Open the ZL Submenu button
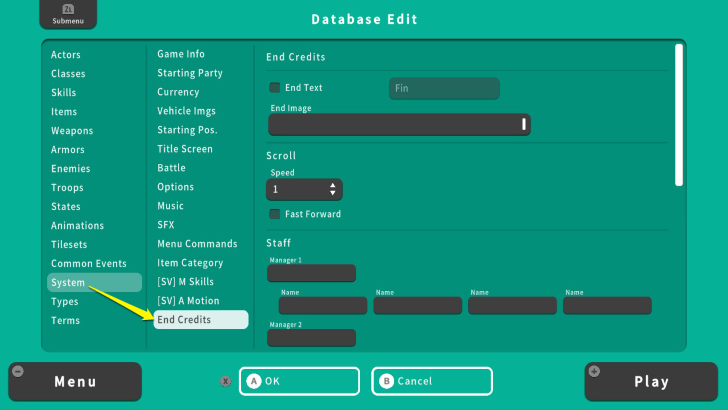 tap(68, 14)
